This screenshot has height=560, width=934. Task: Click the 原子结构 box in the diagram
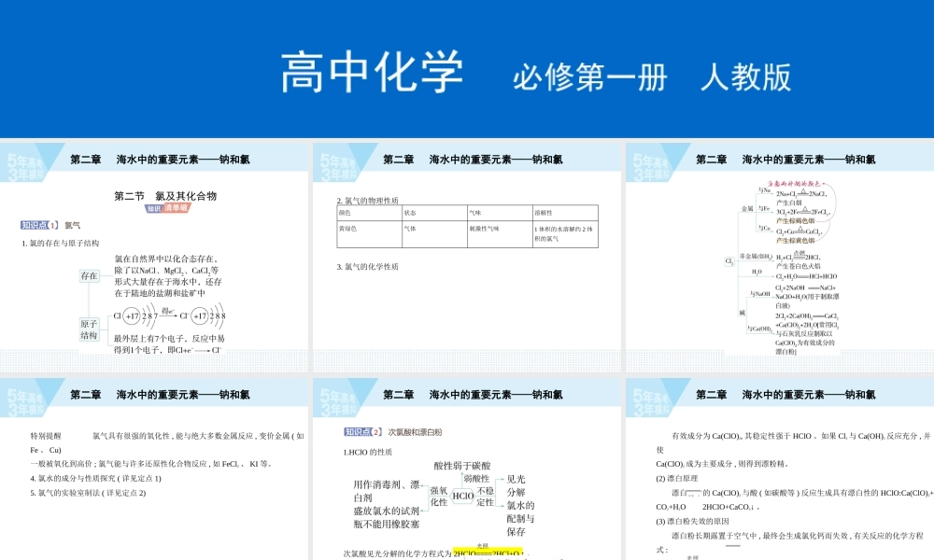(90, 329)
